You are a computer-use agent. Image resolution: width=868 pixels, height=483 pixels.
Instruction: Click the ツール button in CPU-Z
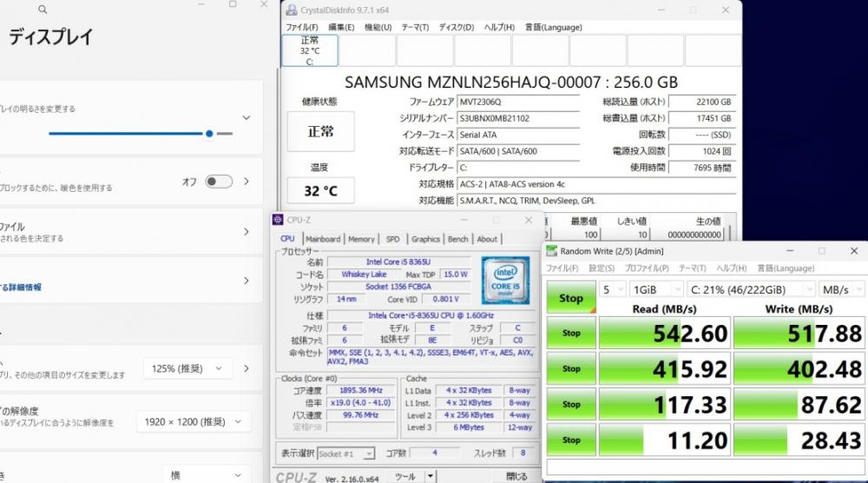pos(405,476)
